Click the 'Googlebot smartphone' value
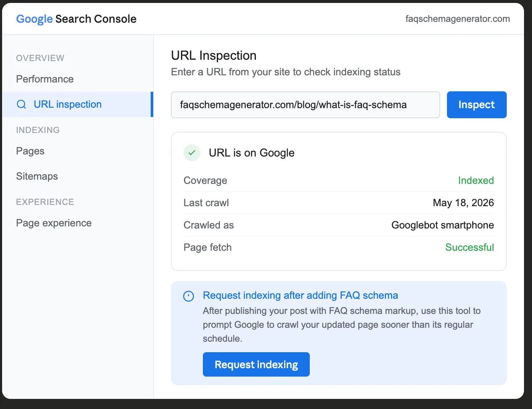This screenshot has height=409, width=532. 443,225
